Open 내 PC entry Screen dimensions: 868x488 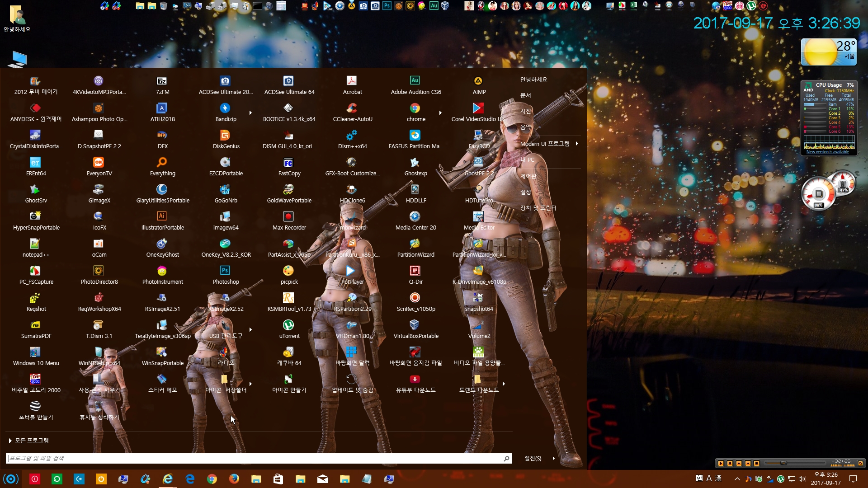coord(527,160)
